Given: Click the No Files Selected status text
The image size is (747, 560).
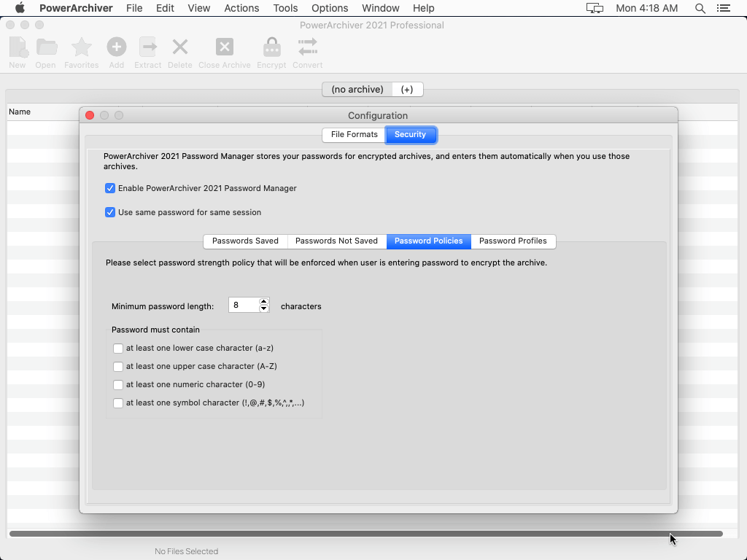Looking at the screenshot, I should pyautogui.click(x=186, y=551).
